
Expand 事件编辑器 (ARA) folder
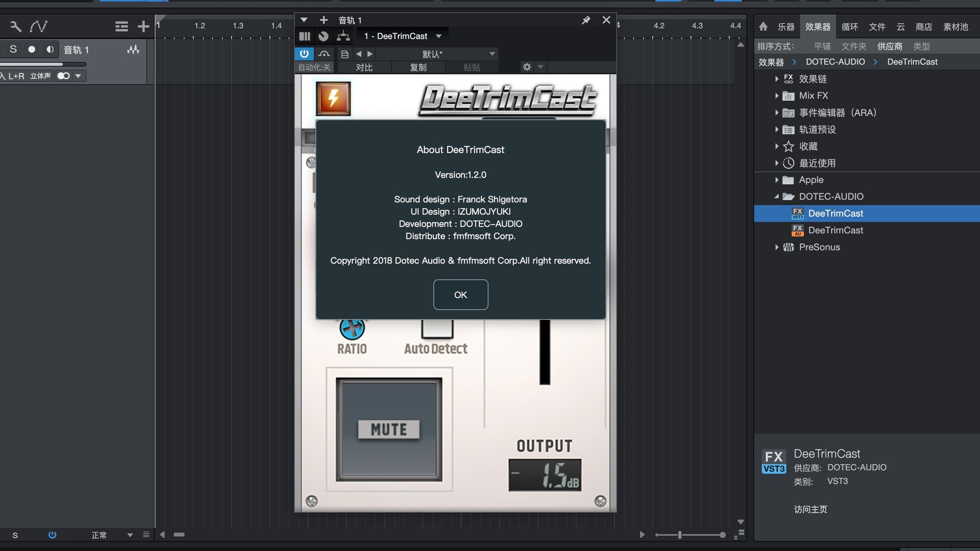[776, 113]
